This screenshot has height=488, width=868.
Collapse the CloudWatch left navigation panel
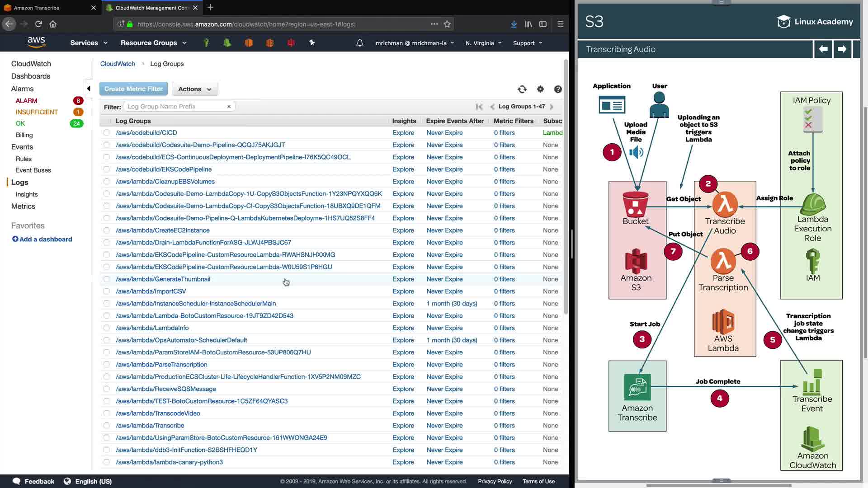[89, 89]
